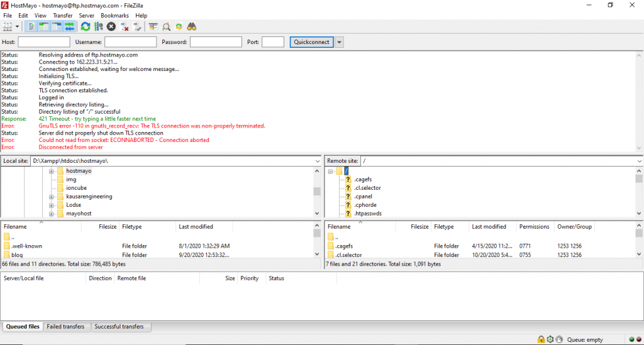Open speed limits gauge icon in status bar
This screenshot has width=644, height=345.
tap(559, 339)
